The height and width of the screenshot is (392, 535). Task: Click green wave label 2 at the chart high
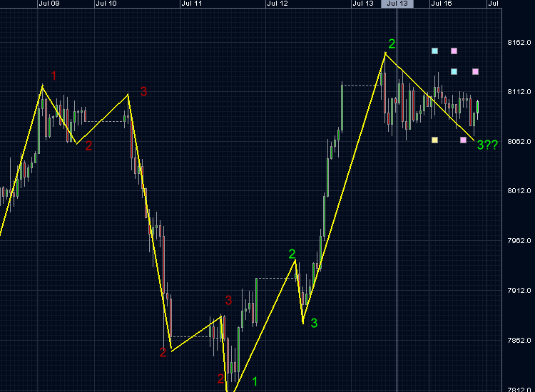[x=392, y=43]
